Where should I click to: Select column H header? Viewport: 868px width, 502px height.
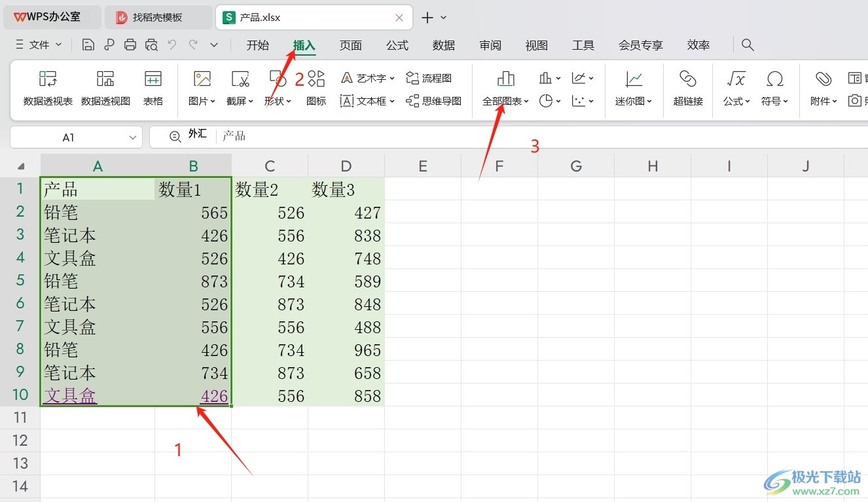coord(653,166)
